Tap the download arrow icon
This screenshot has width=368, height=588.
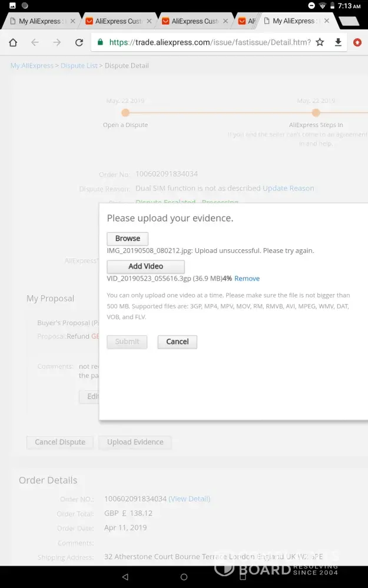[x=338, y=42]
